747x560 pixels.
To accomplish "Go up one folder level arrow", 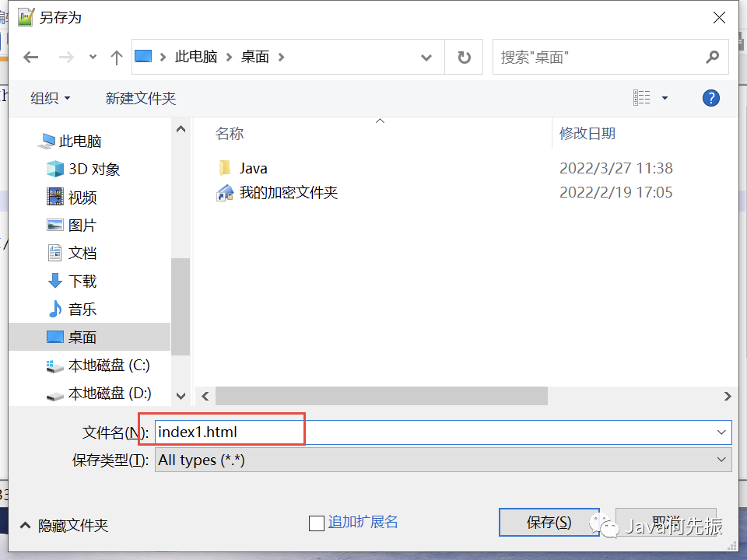I will pos(116,58).
